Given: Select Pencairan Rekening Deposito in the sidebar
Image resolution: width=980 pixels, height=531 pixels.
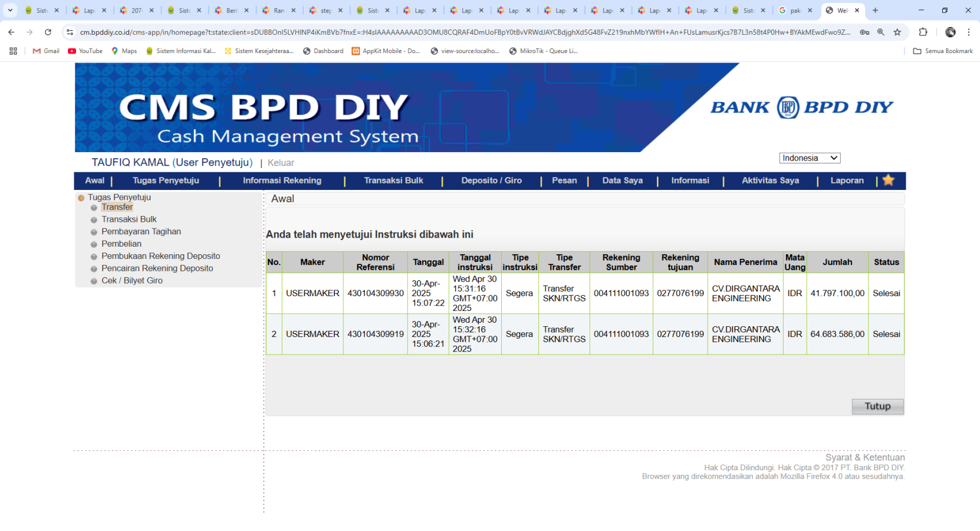Looking at the screenshot, I should [x=157, y=268].
